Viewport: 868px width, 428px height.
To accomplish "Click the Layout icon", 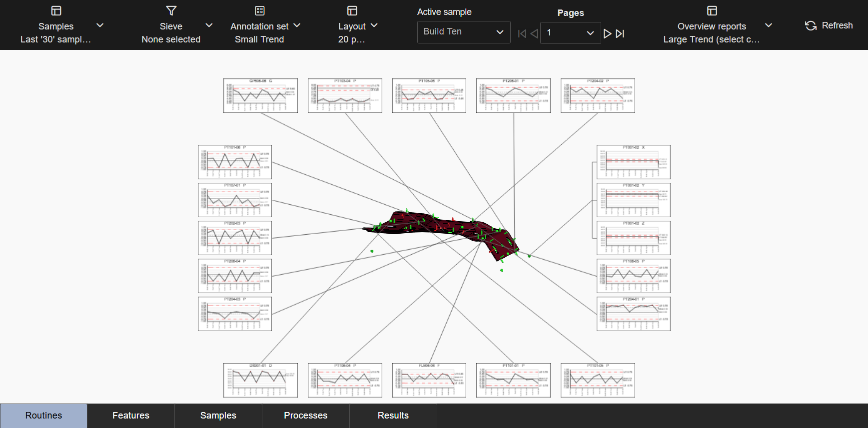I will pyautogui.click(x=352, y=10).
